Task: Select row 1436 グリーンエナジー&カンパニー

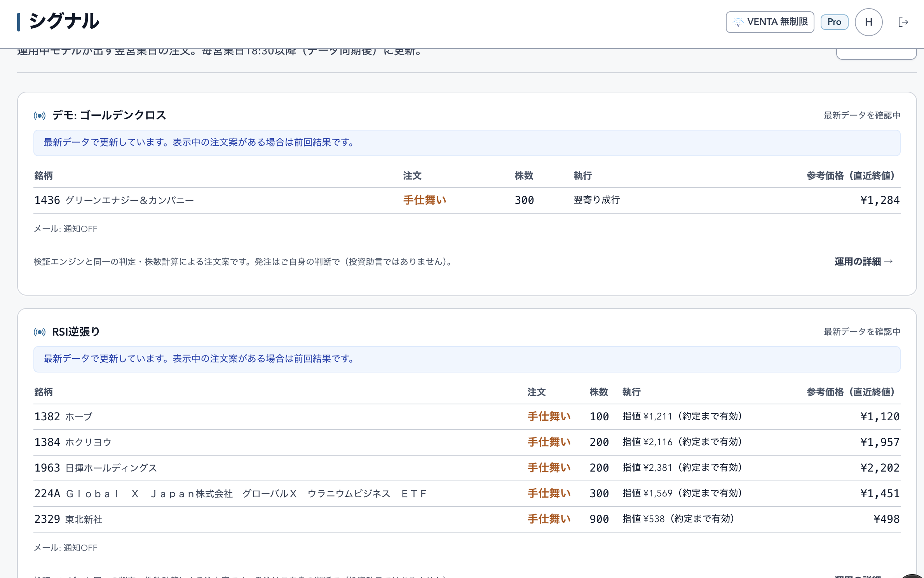Action: pyautogui.click(x=467, y=200)
